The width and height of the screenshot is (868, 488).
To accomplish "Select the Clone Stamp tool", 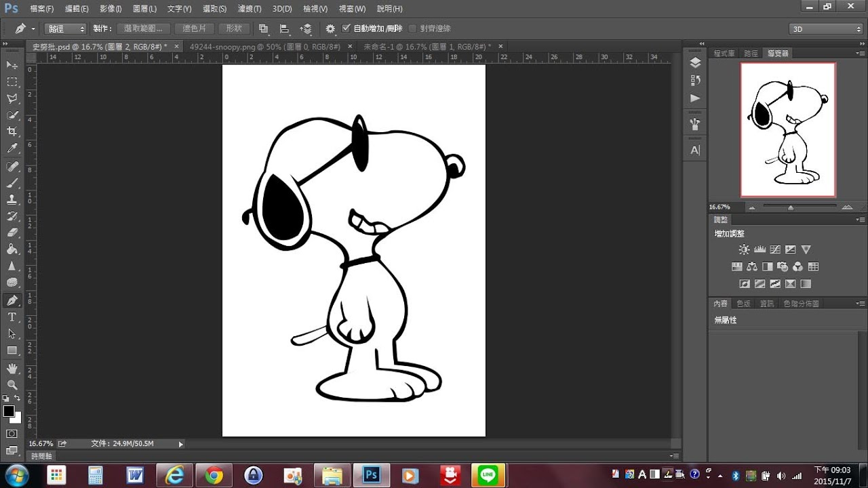I will click(x=12, y=200).
